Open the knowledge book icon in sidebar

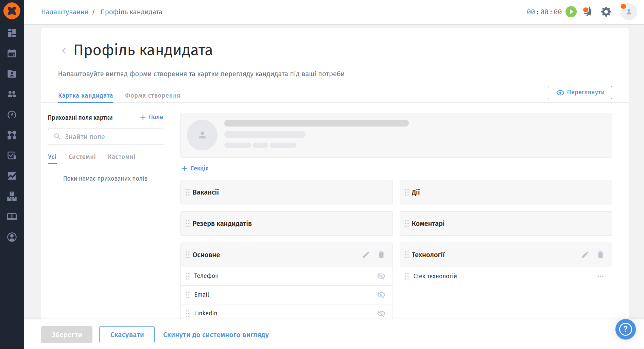tap(12, 217)
